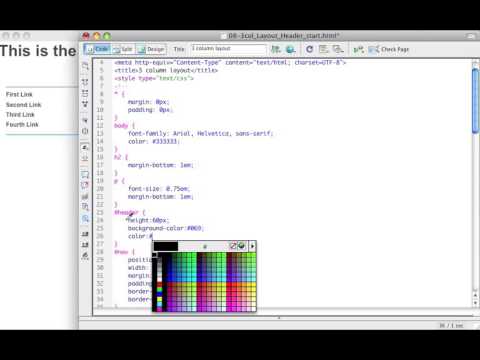
Task: Toggle the Highlight Invalid Code icon
Action: 85,158
